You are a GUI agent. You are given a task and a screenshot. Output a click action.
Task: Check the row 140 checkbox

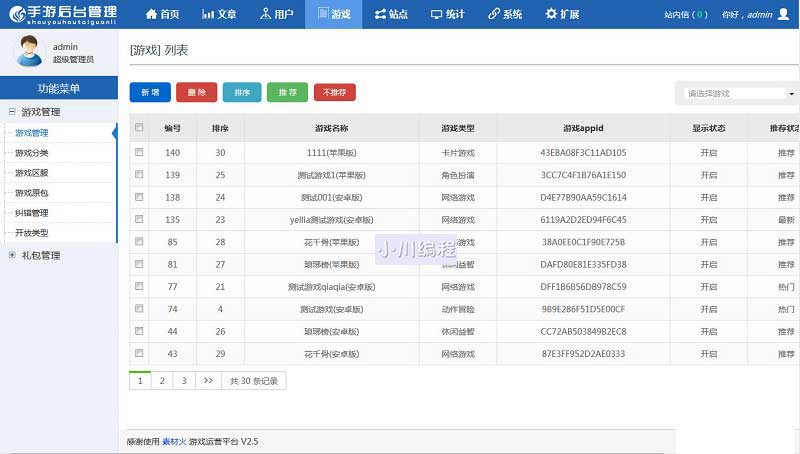tap(139, 152)
